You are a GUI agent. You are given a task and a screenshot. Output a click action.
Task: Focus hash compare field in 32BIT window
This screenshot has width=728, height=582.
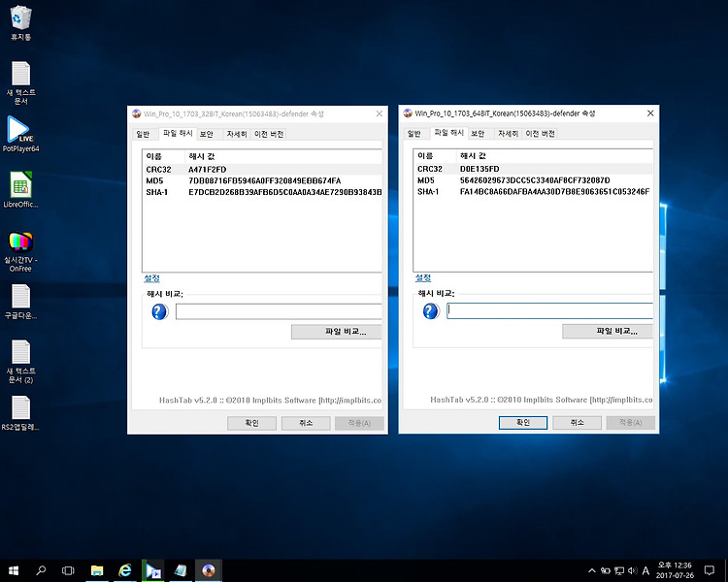pos(279,311)
